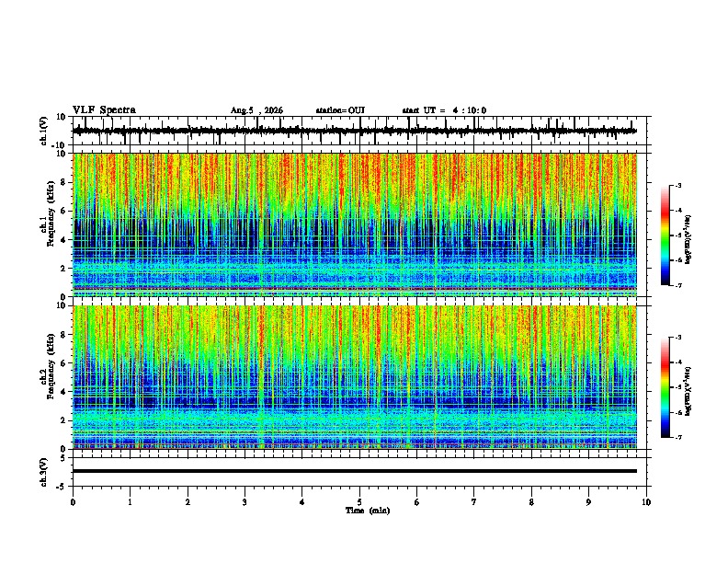Click the "Time (min)" axis label
728x563 pixels.
(x=368, y=511)
